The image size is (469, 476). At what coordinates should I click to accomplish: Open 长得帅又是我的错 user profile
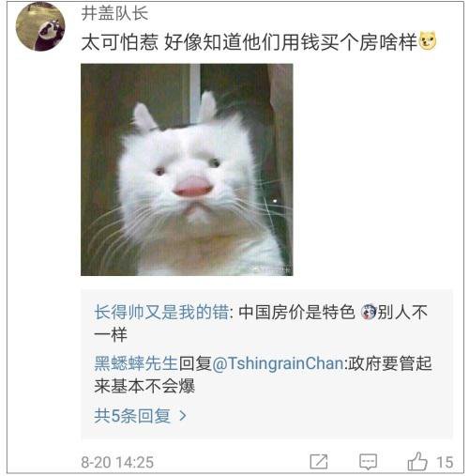point(161,312)
